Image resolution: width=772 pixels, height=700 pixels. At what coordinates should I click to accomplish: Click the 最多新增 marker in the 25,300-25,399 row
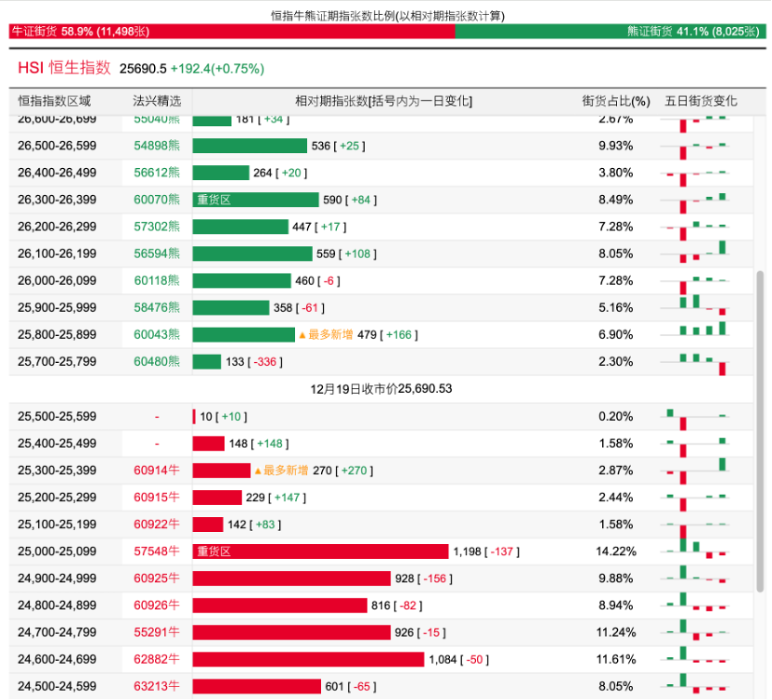[282, 471]
